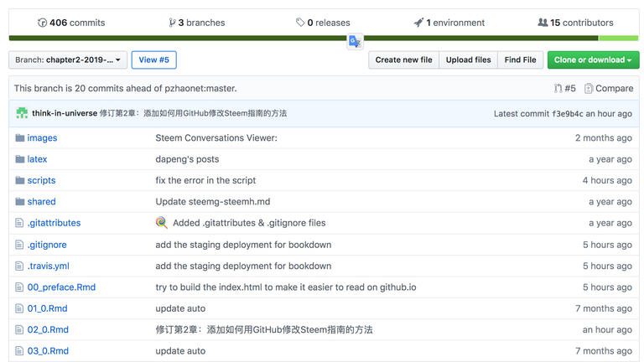Image resolution: width=644 pixels, height=362 pixels.
Task: Click the 00_preface.Rmd file icon
Action: (19, 287)
